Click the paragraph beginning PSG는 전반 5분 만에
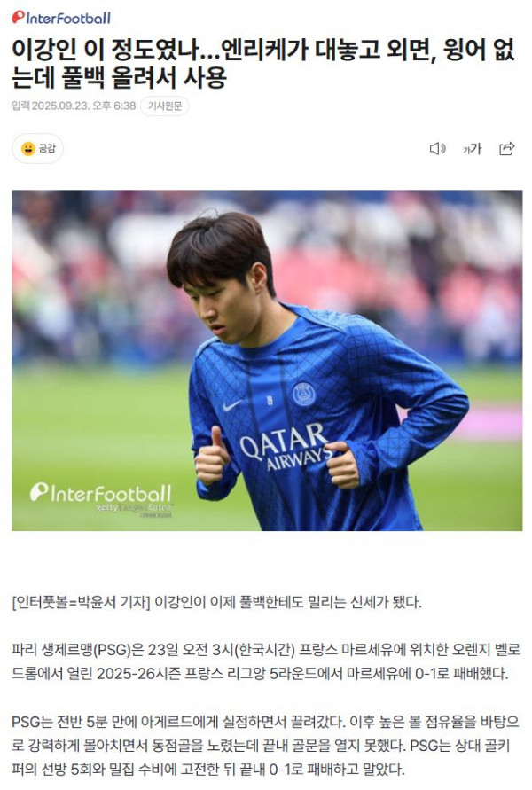532x790 pixels. click(266, 746)
